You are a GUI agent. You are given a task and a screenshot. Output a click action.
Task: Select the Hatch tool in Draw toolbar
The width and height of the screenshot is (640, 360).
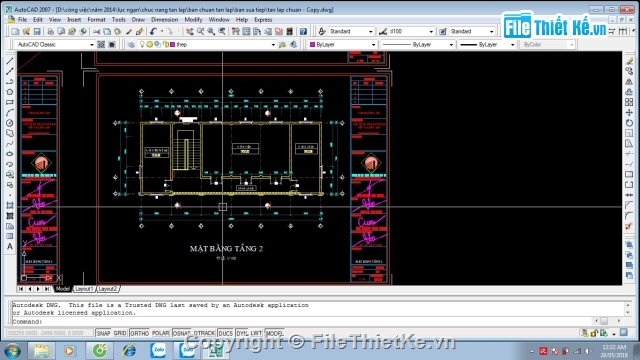click(x=10, y=205)
